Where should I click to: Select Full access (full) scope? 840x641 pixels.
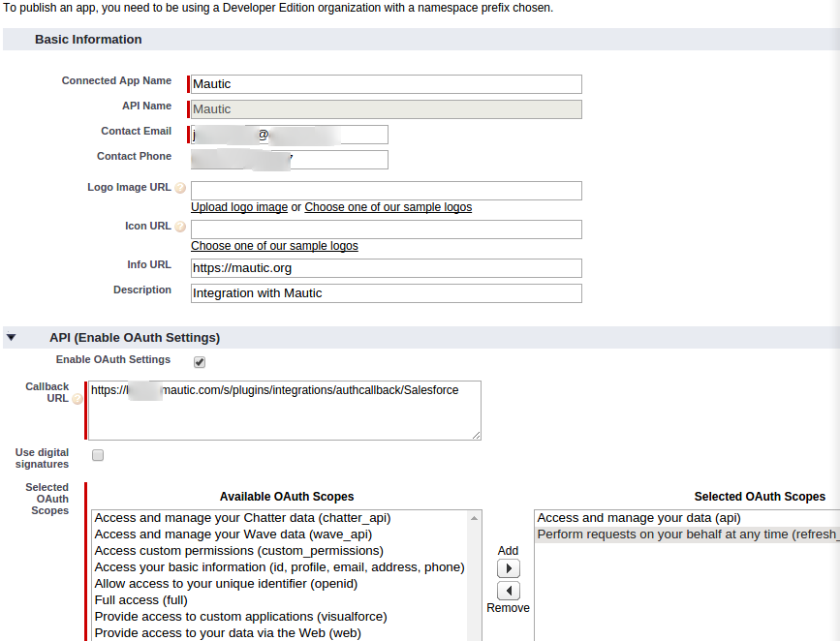pos(140,600)
